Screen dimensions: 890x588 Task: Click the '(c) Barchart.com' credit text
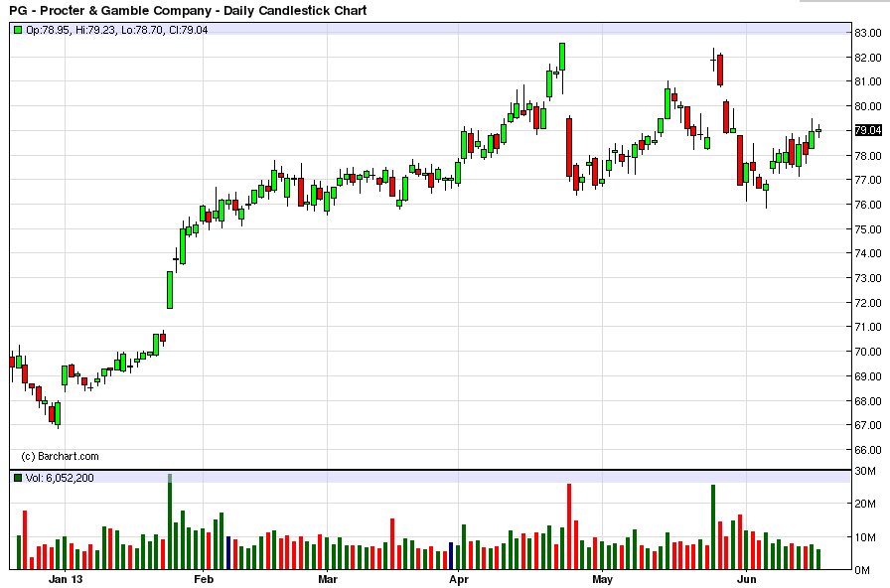60,456
